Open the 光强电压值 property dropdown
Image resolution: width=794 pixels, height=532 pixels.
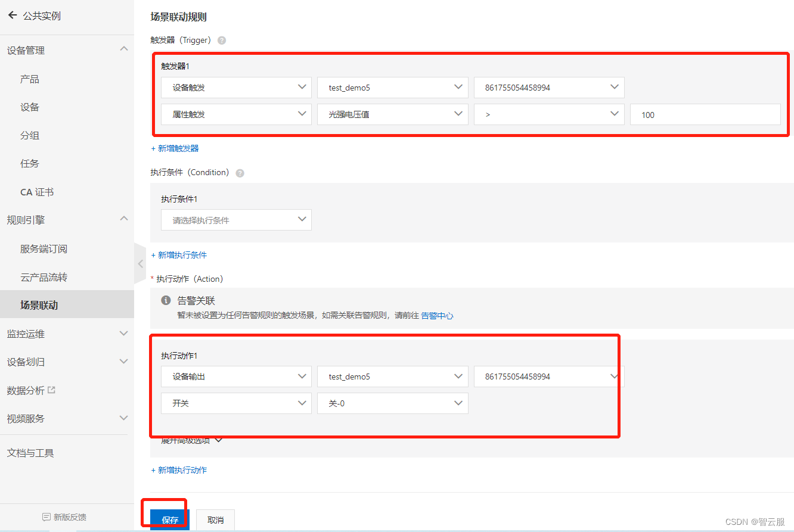point(392,114)
